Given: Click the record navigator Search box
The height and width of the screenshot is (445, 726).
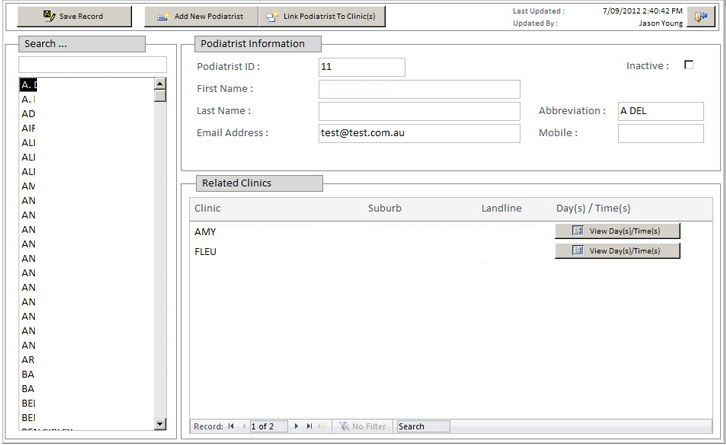Looking at the screenshot, I should (423, 426).
